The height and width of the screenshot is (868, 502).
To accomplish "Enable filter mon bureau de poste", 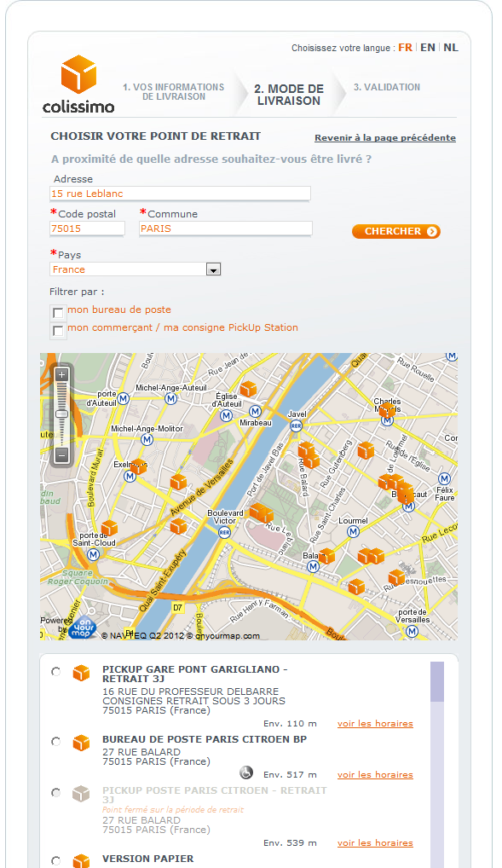I will (58, 313).
